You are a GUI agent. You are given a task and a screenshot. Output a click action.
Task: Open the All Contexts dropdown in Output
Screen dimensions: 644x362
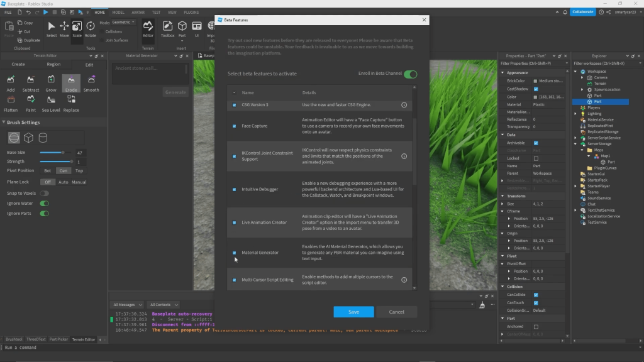coord(164,305)
